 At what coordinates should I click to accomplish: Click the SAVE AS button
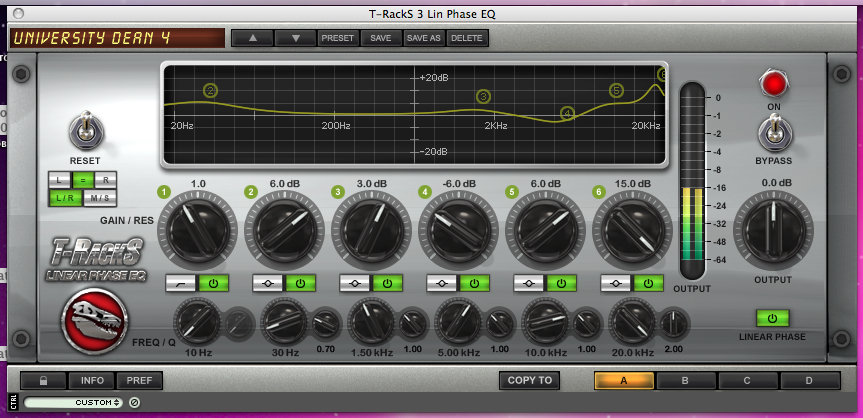click(x=424, y=38)
